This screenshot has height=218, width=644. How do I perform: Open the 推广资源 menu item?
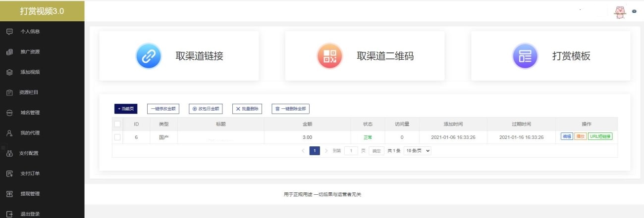click(30, 52)
